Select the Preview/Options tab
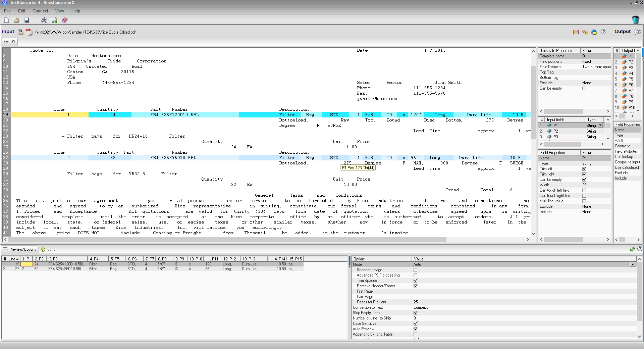This screenshot has width=644, height=349. (19, 249)
